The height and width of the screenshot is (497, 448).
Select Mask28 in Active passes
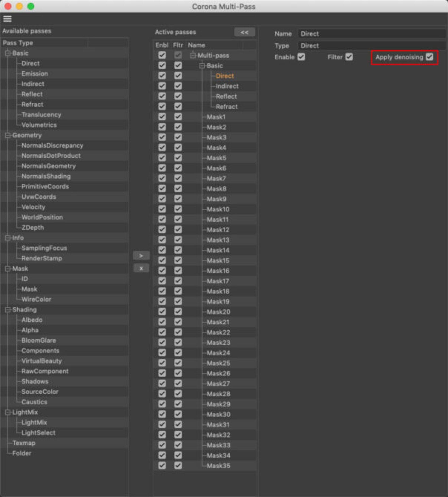coord(219,394)
